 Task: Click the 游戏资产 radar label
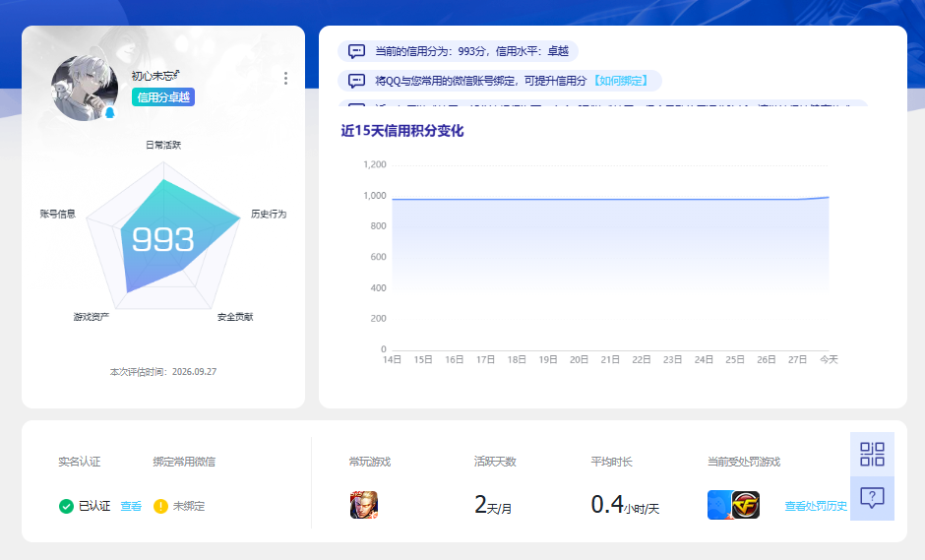pyautogui.click(x=91, y=317)
